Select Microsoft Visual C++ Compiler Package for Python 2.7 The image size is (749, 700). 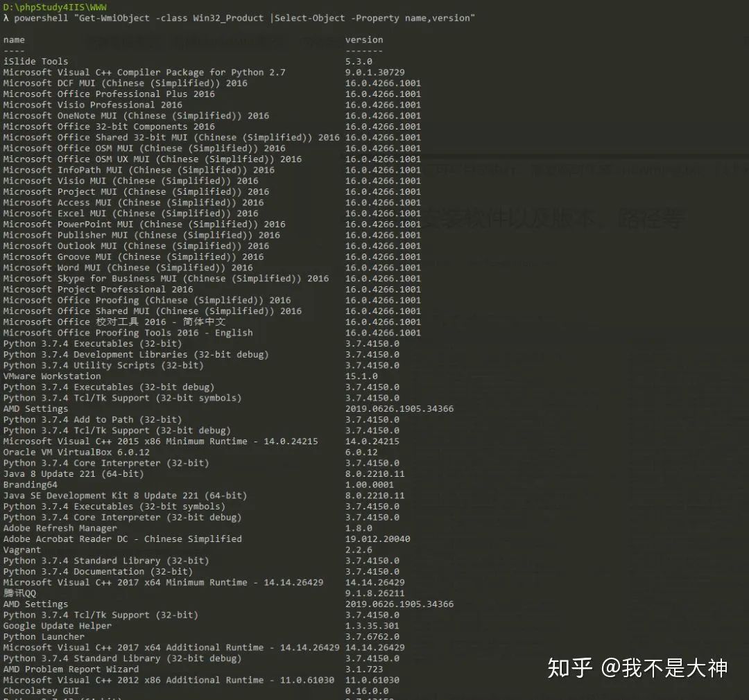pos(144,73)
